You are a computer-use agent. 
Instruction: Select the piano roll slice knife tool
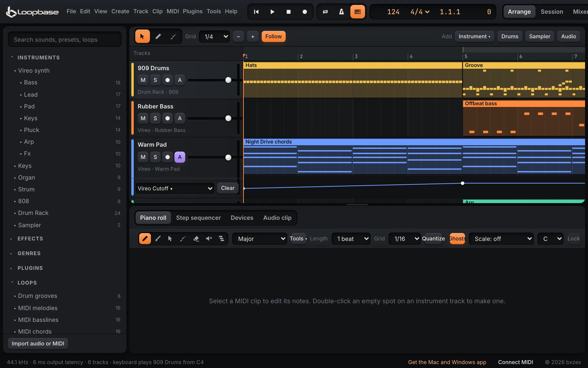[183, 238]
